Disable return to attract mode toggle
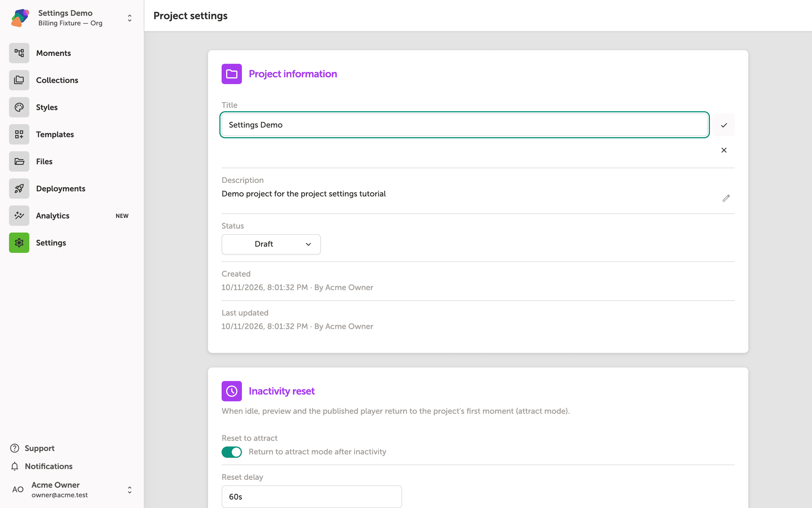 [x=231, y=452]
